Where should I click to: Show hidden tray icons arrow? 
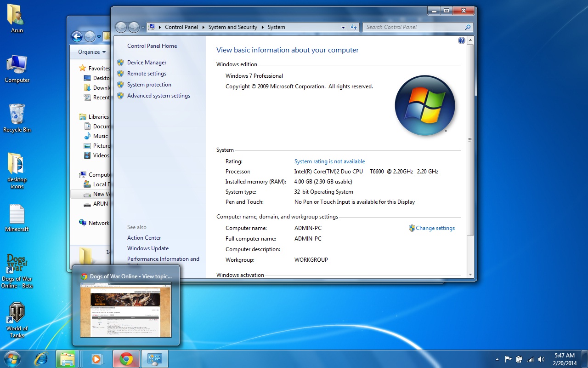tap(497, 359)
